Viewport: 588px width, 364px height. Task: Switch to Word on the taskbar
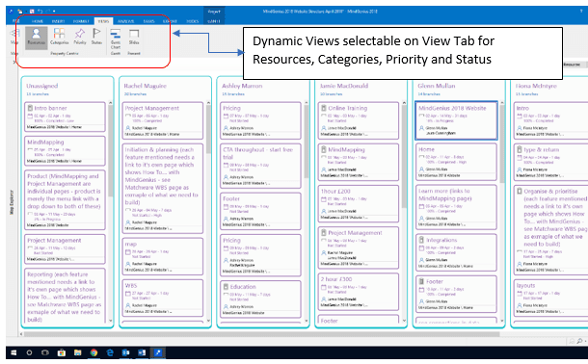142,352
